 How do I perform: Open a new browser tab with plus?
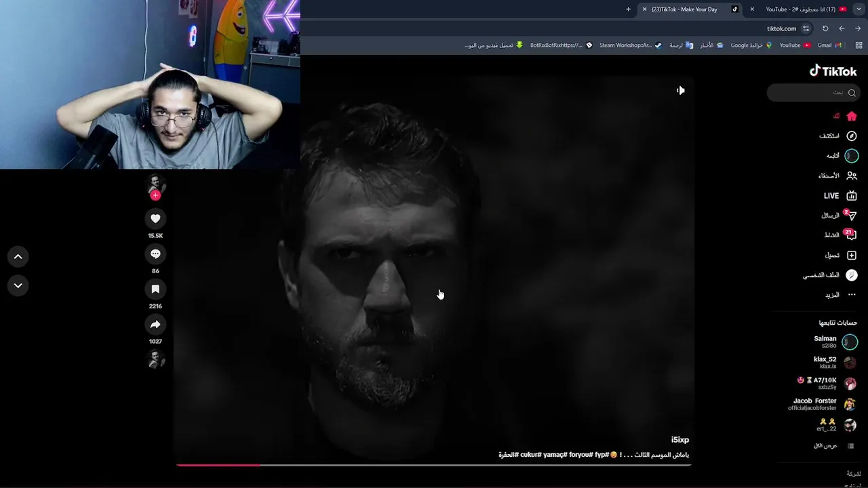[x=628, y=9]
